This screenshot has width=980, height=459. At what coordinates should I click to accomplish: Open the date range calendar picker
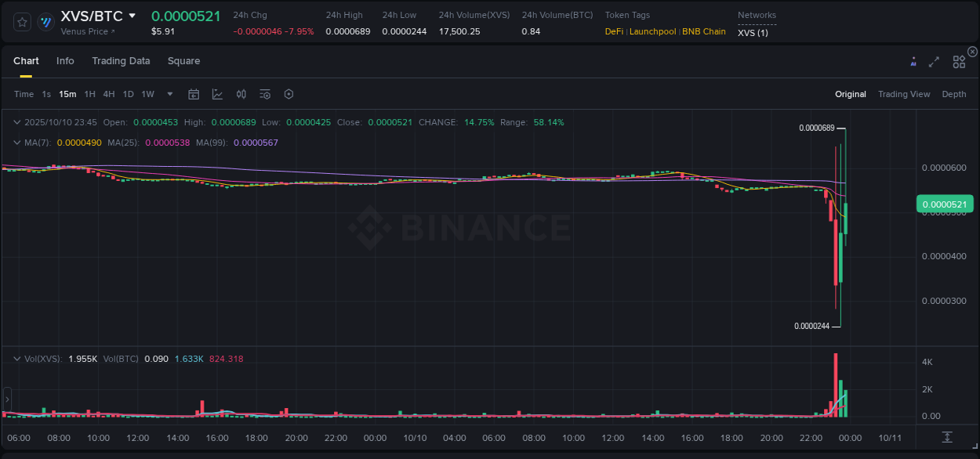(x=194, y=94)
